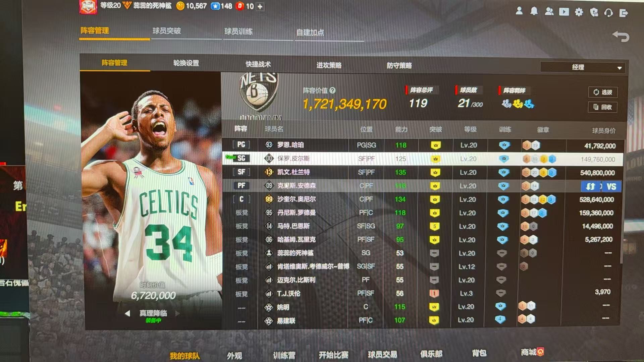
Task: Select the top 阵容管理 tab
Action: pyautogui.click(x=95, y=31)
